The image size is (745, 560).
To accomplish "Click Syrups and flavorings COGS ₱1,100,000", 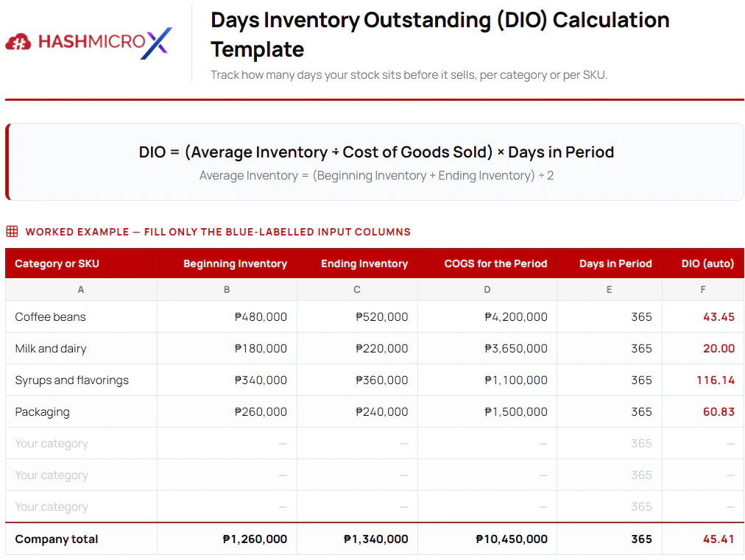I will click(x=516, y=380).
